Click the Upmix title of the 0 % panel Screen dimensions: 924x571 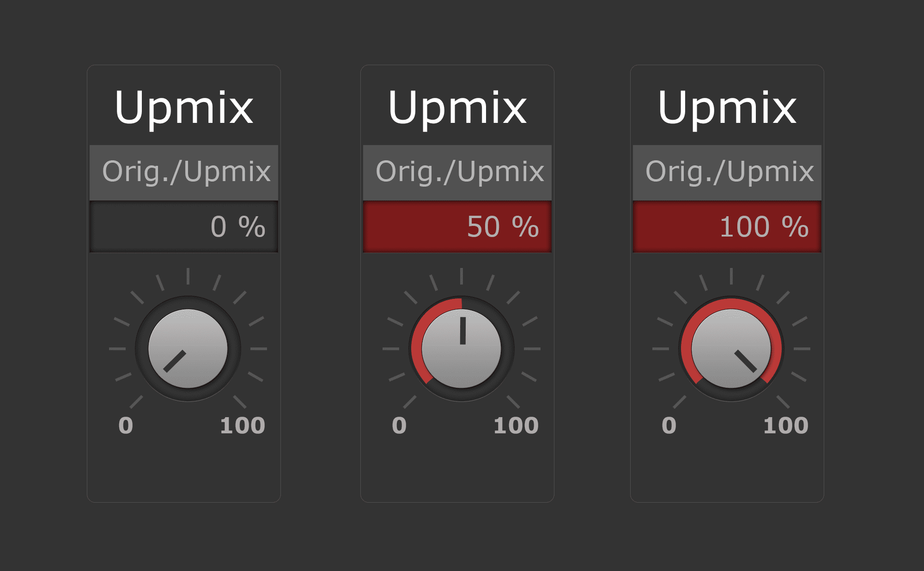(x=184, y=109)
